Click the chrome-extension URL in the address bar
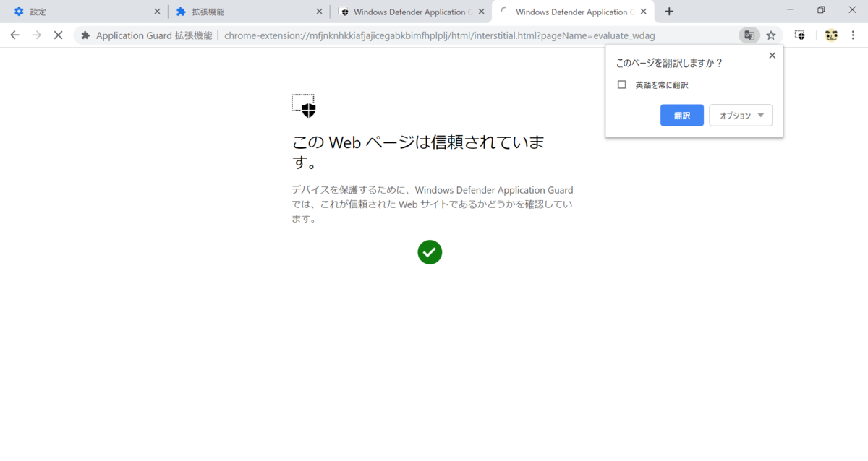Viewport: 868px width, 461px height. [x=440, y=35]
